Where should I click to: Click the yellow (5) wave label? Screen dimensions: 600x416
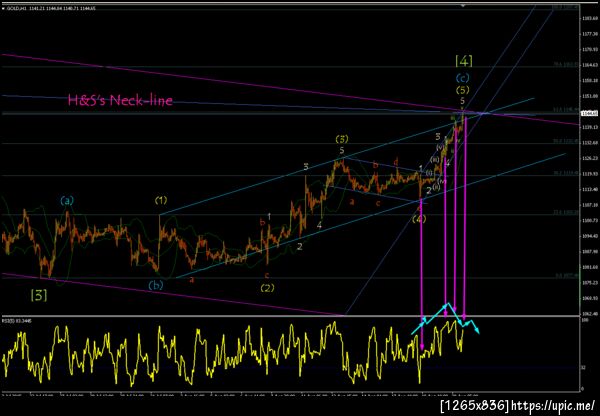(462, 90)
